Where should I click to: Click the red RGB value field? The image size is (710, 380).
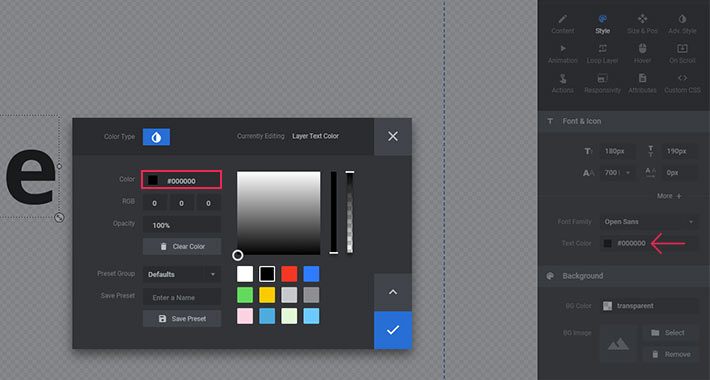(154, 203)
